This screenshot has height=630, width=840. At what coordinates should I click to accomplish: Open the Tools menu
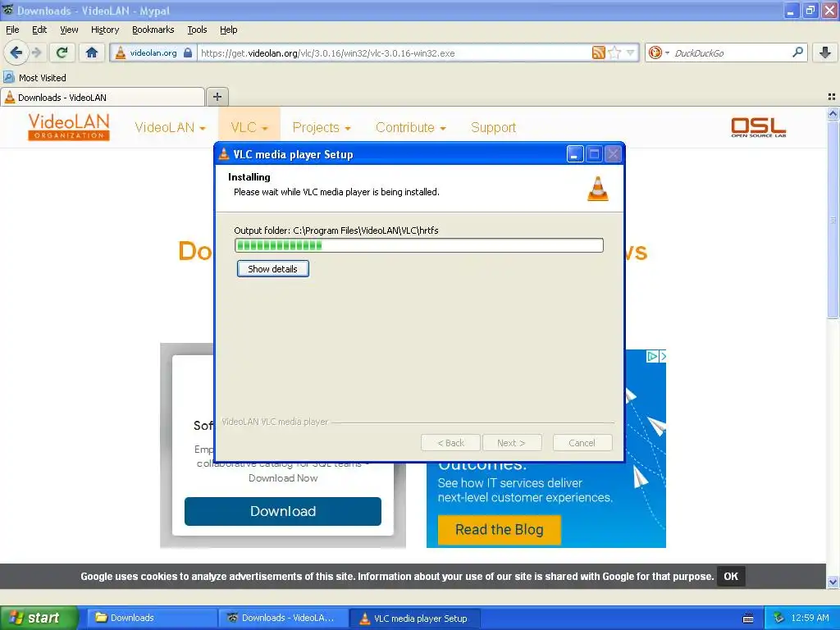pos(197,30)
